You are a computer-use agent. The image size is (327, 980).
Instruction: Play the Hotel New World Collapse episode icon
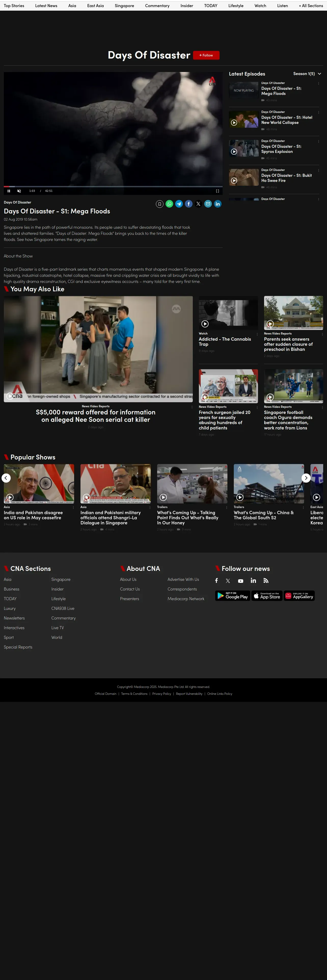pos(234,123)
